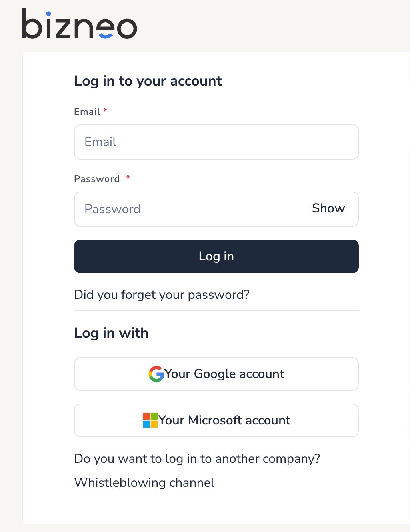Sign in with Your Microsoft account
The width and height of the screenshot is (410, 532).
(216, 420)
